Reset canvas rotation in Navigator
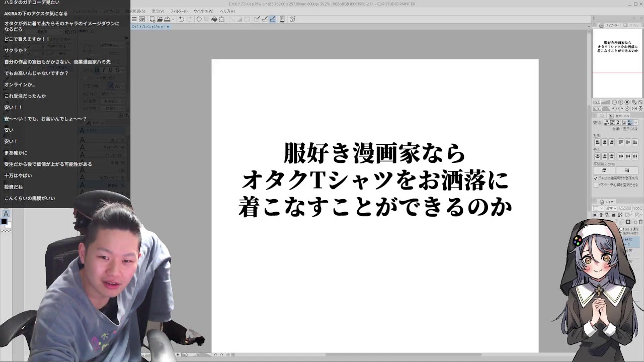 point(627,109)
